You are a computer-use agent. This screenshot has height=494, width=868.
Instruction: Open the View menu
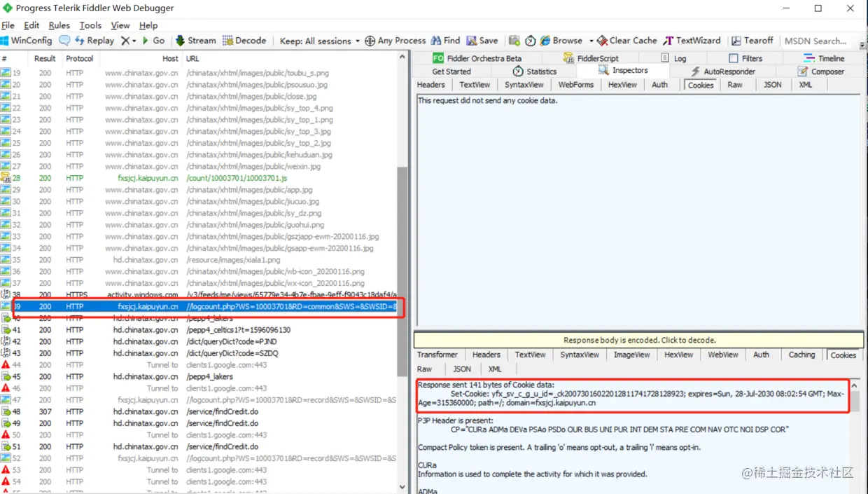coord(120,25)
